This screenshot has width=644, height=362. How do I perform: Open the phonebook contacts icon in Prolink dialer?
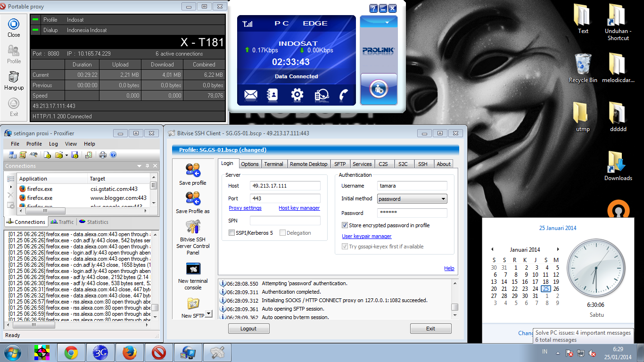272,95
